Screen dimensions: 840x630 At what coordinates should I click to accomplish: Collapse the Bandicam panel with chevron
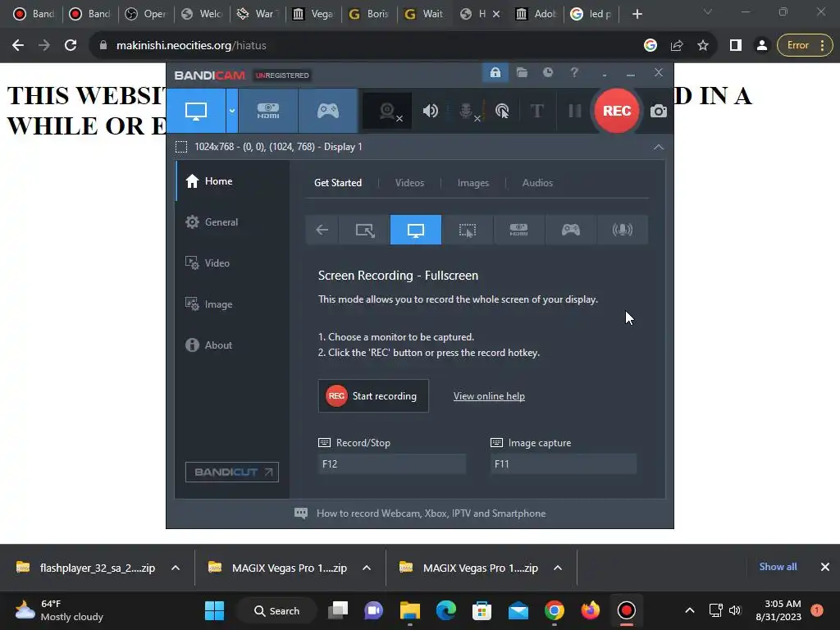[x=659, y=147]
